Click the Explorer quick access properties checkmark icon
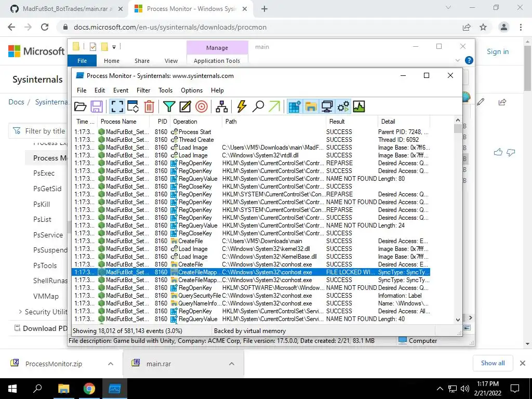Screen dimensions: 532x399 point(92,47)
